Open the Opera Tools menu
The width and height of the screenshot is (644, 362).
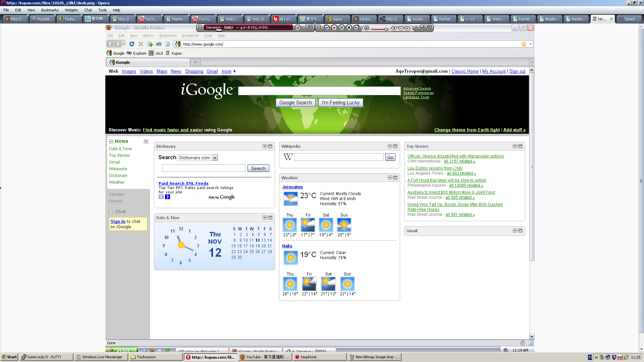coord(103,10)
